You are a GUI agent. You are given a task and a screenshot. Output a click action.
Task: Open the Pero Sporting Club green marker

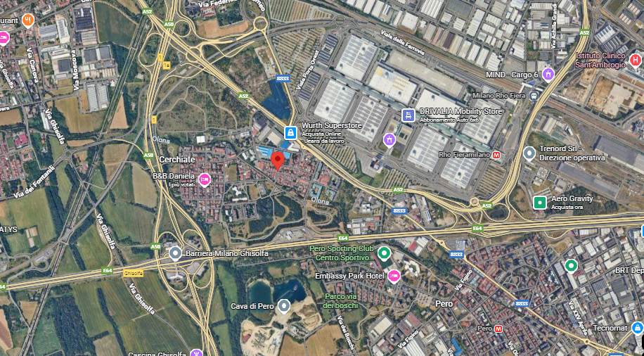tap(384, 253)
